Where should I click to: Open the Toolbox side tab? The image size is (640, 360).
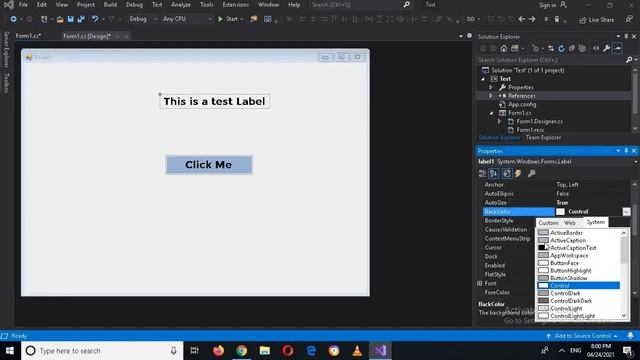pyautogui.click(x=6, y=83)
